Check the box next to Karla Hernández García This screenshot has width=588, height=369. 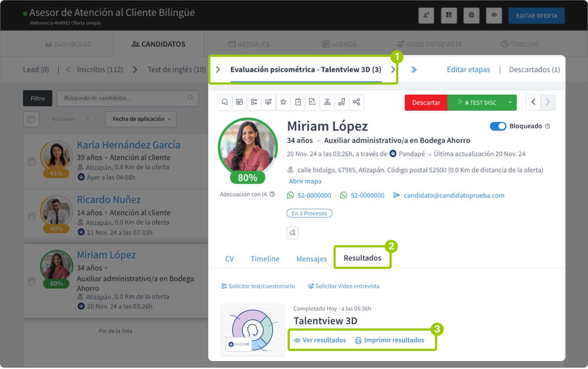tap(32, 162)
